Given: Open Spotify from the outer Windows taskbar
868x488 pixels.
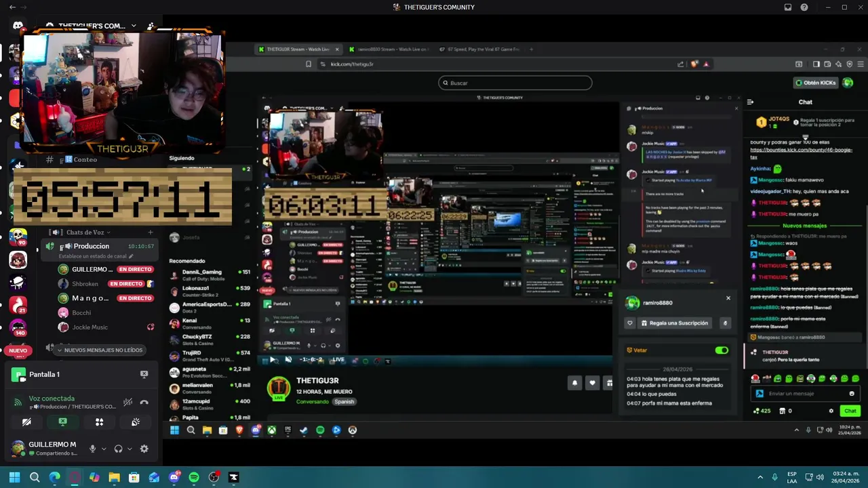Looking at the screenshot, I should pos(194,477).
